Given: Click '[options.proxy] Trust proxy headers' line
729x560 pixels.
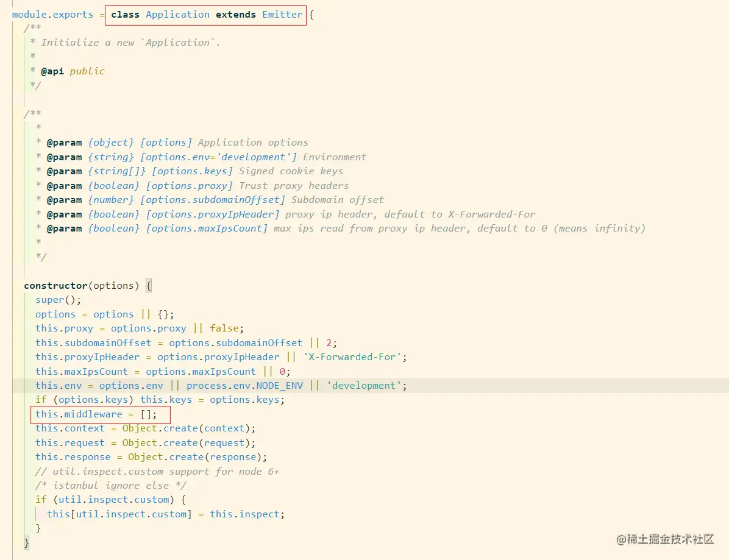Looking at the screenshot, I should click(247, 186).
